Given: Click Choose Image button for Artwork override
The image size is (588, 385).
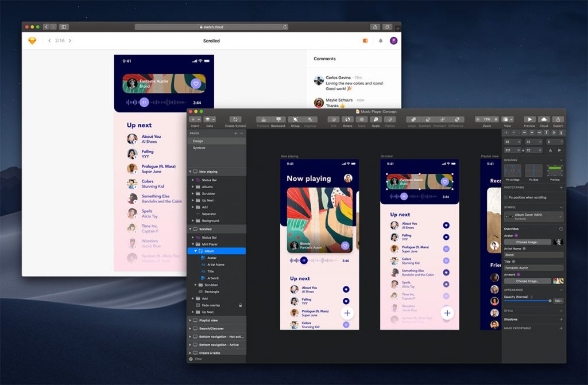Looking at the screenshot, I should (528, 281).
